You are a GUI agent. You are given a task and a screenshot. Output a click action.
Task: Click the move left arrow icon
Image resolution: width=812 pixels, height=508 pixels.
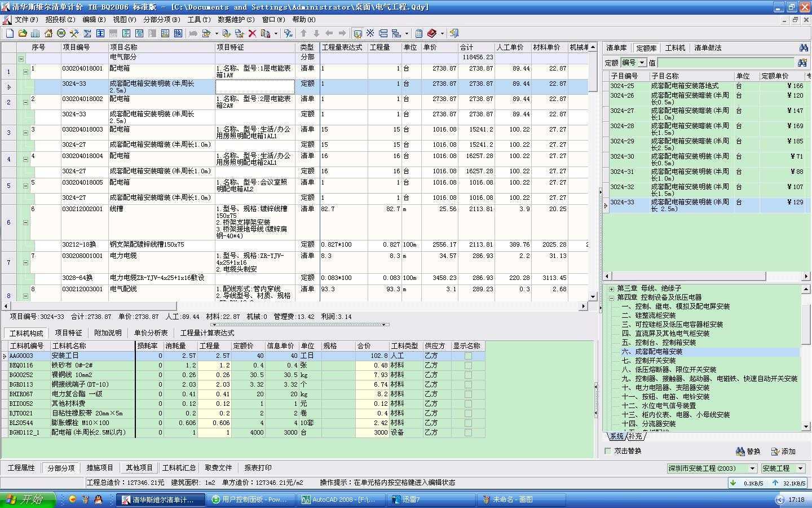(329, 33)
